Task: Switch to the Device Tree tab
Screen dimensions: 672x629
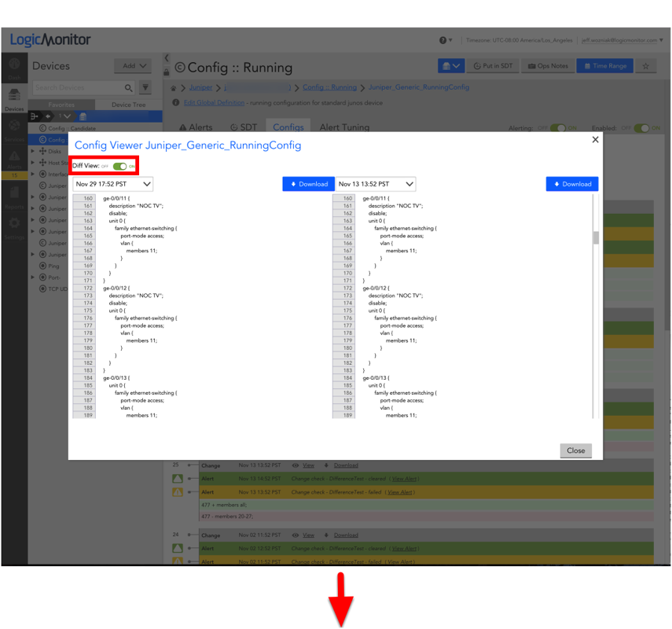Action: point(128,105)
